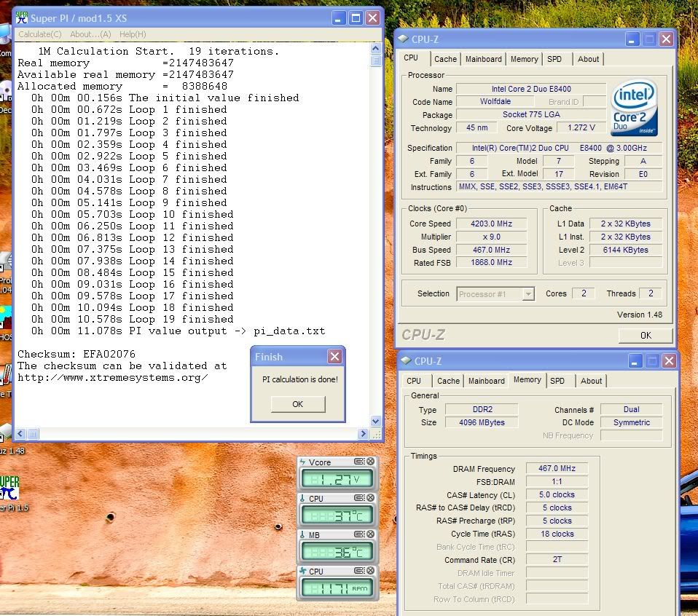The height and width of the screenshot is (616, 698).
Task: Click the bottom CPU-Z window title icon
Action: click(406, 360)
